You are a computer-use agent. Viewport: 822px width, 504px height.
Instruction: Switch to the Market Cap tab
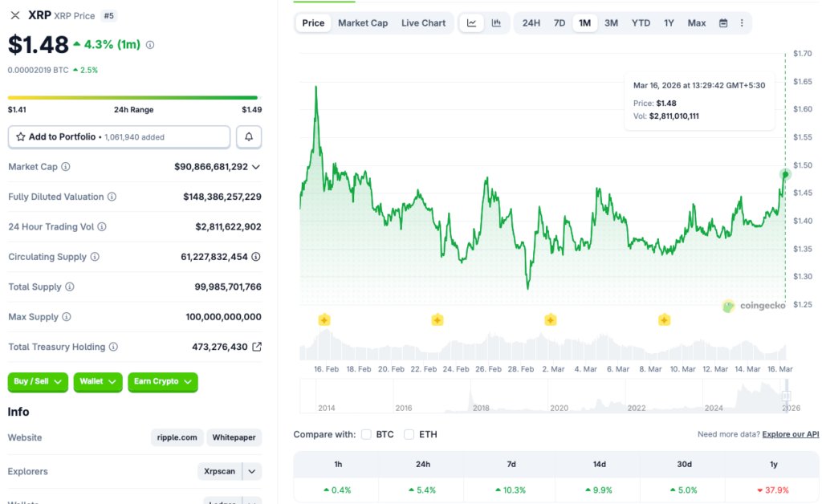coord(363,22)
